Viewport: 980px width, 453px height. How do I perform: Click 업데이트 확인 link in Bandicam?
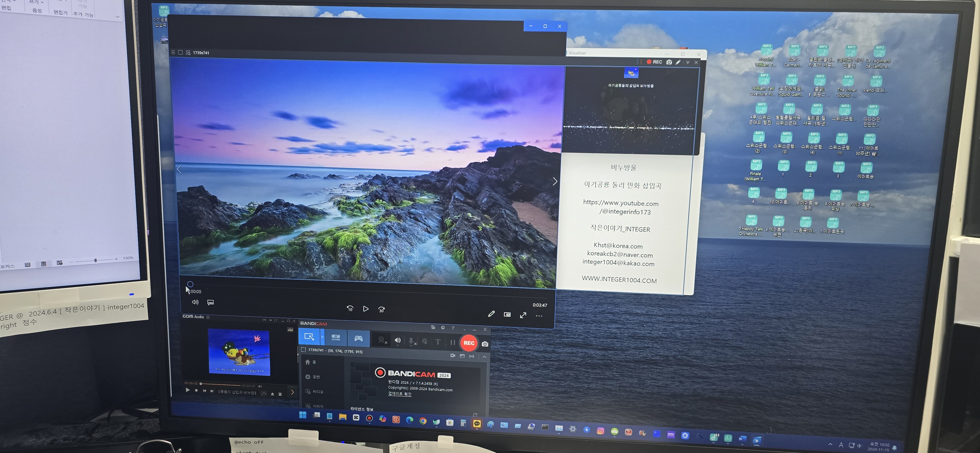click(x=399, y=394)
